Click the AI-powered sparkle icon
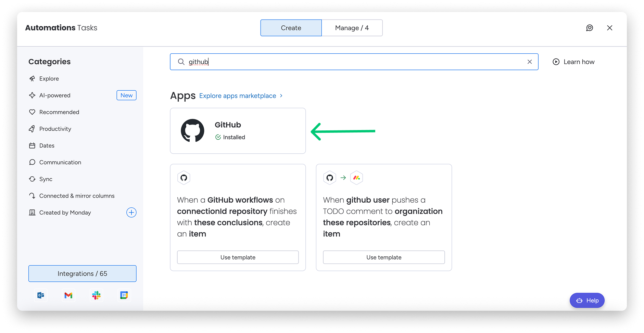The image size is (644, 333). click(x=32, y=95)
